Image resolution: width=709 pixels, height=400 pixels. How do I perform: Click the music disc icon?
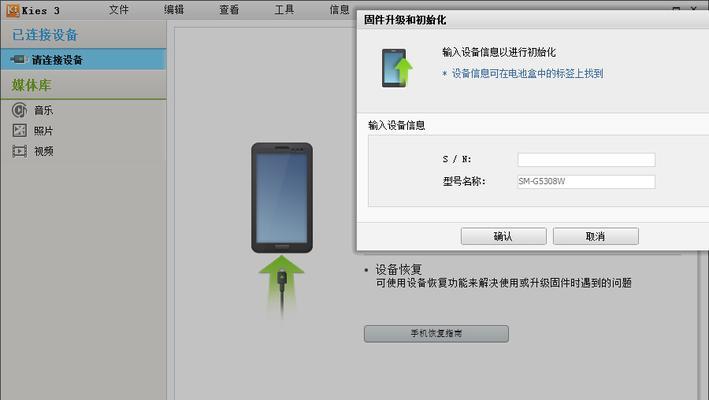[19, 110]
